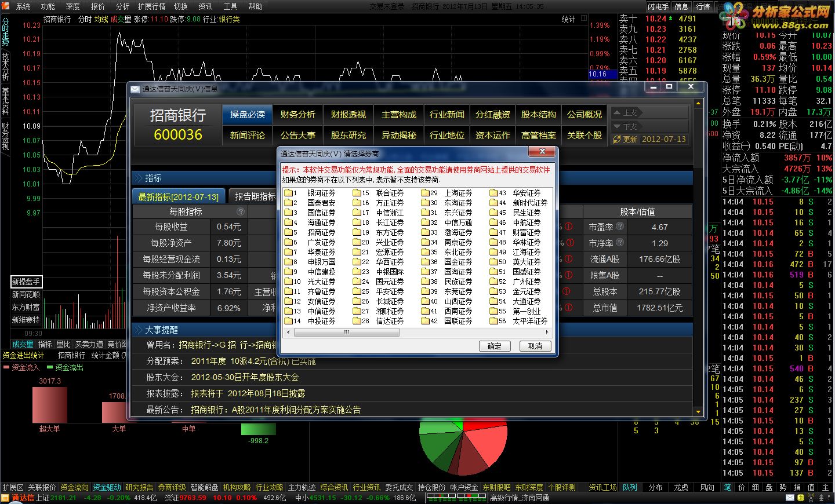Toggle 值 view in bottom-right strip
This screenshot has width=835, height=504.
[x=811, y=488]
